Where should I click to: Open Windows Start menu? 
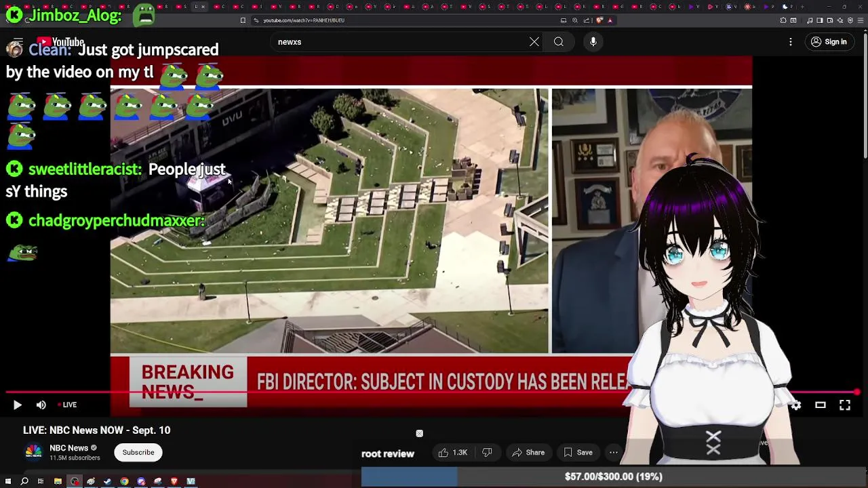tap(8, 481)
